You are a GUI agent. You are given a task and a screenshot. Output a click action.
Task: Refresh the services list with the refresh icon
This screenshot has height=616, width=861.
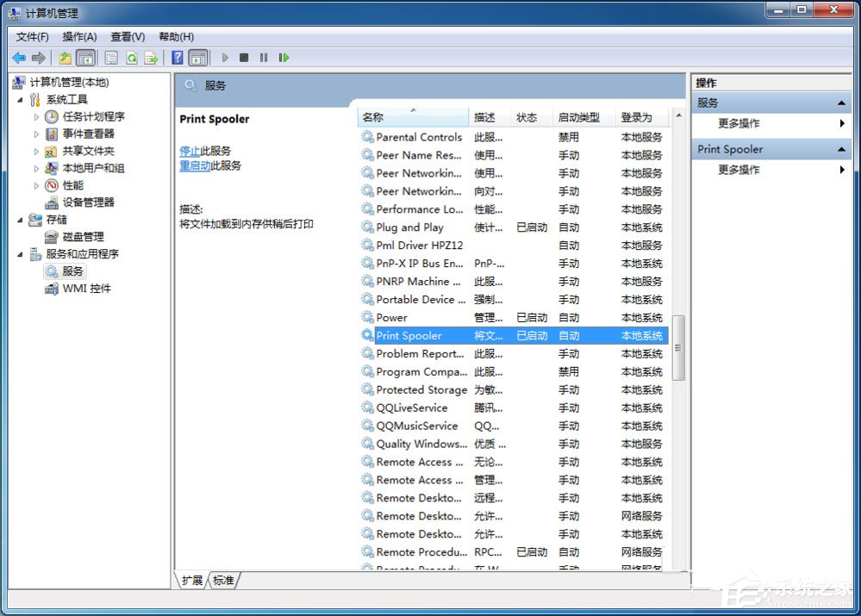coord(132,58)
